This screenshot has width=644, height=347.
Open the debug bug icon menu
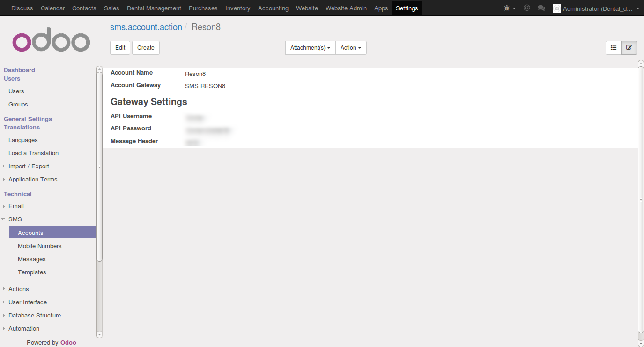pyautogui.click(x=510, y=8)
